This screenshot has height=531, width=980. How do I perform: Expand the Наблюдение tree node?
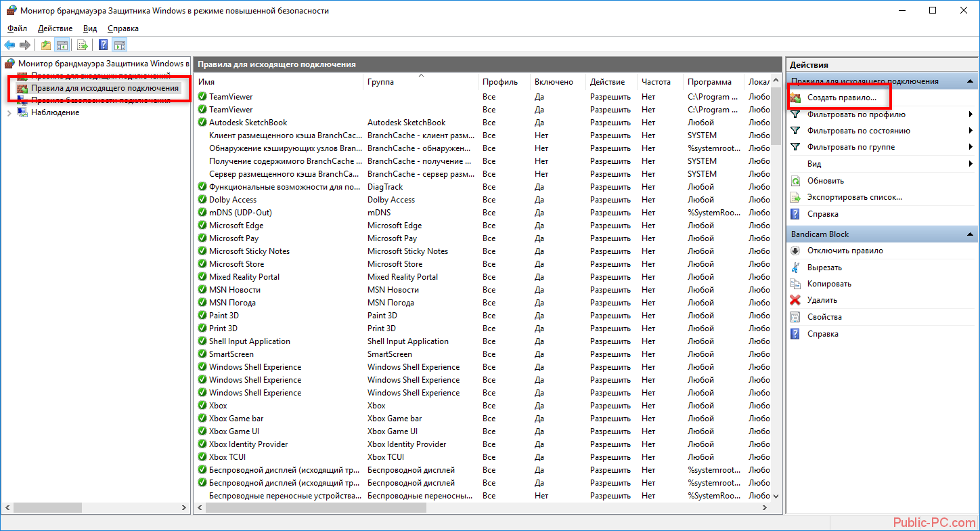tap(9, 113)
